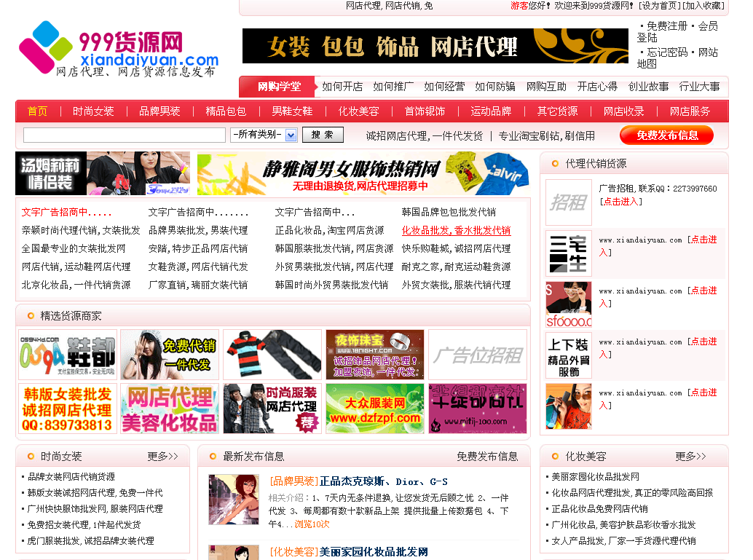Open the 夜饰珠宝 merchant ad

click(375, 355)
